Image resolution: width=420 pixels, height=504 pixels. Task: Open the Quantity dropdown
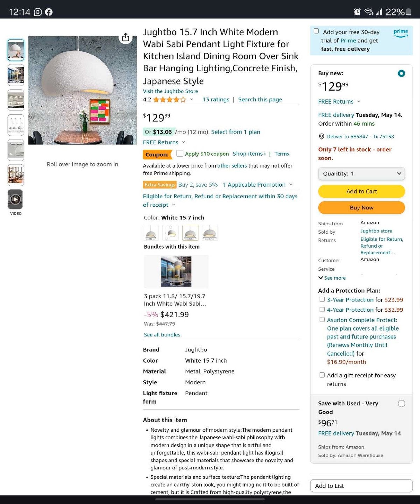pyautogui.click(x=362, y=173)
